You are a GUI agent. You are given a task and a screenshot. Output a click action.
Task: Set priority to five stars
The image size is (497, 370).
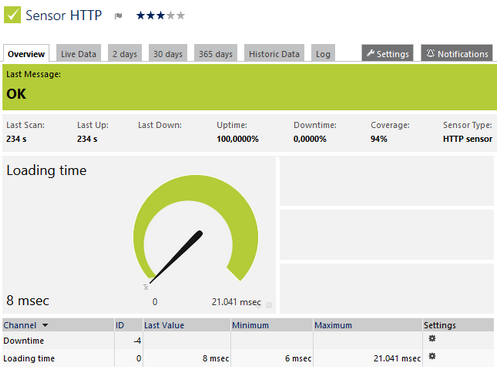tap(180, 15)
